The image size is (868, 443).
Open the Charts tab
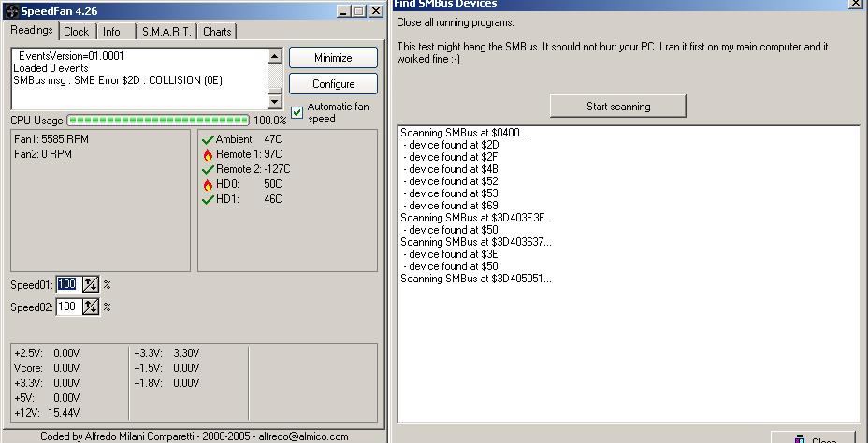(x=217, y=32)
